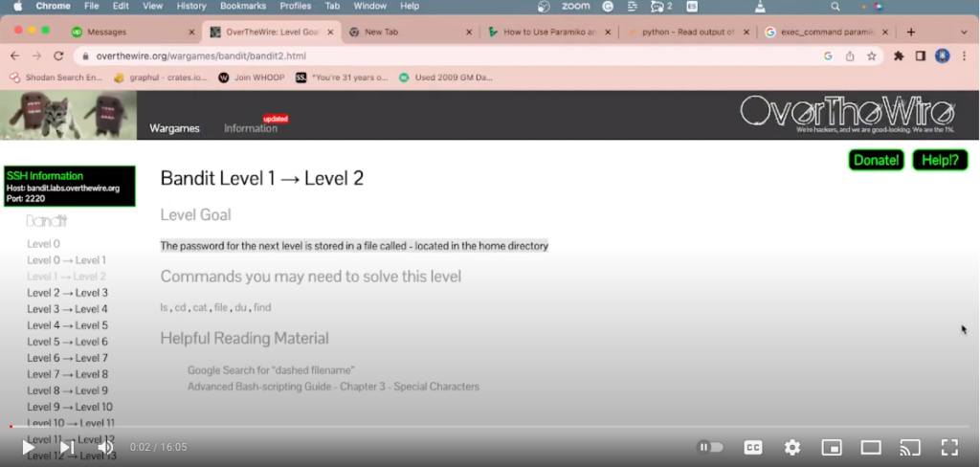This screenshot has width=980, height=467.
Task: Open Chrome extensions puzzle icon
Action: tap(899, 56)
